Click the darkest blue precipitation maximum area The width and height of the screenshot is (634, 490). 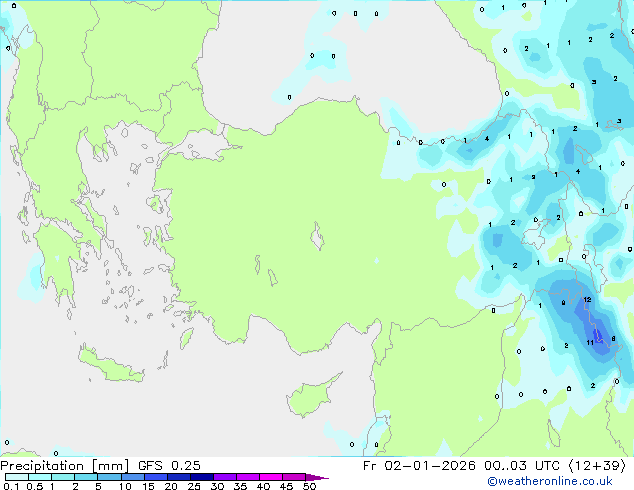598,336
